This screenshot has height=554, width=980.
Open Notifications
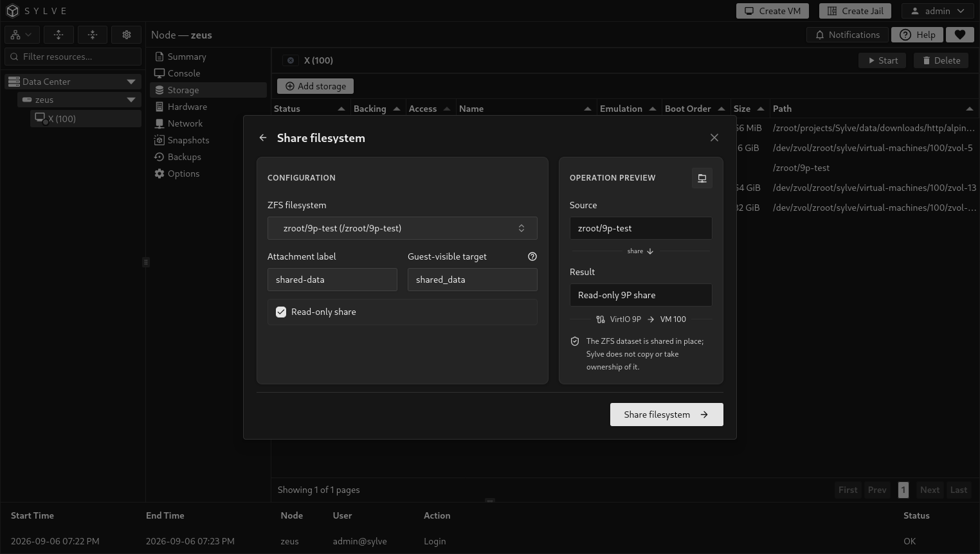(x=848, y=35)
